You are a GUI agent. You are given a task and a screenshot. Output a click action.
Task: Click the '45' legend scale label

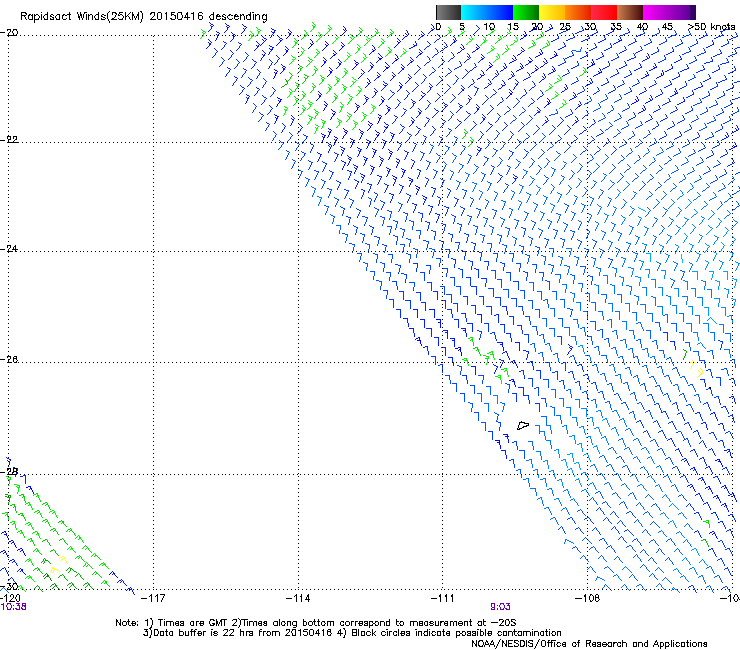coord(667,27)
